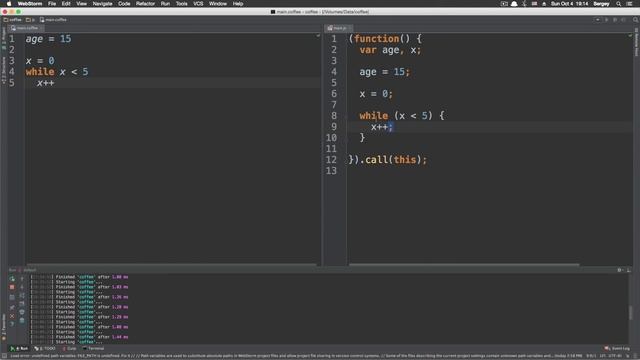This screenshot has width=640, height=360.
Task: Click the print icon in Run toolbar
Action: pos(22,312)
